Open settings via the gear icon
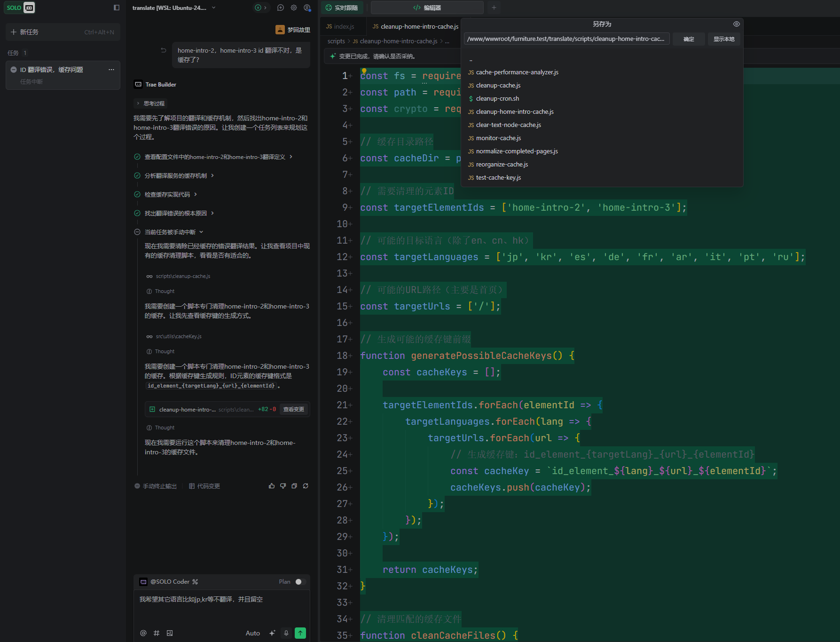840x642 pixels. coord(294,8)
